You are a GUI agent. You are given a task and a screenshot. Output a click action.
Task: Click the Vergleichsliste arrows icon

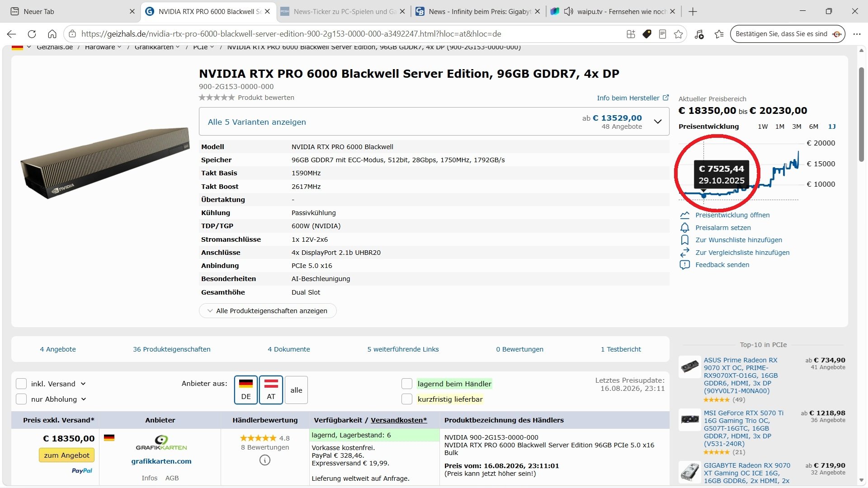[x=685, y=253]
